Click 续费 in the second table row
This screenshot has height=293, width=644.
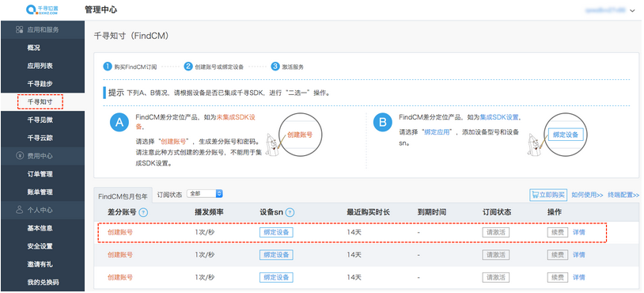[558, 255]
